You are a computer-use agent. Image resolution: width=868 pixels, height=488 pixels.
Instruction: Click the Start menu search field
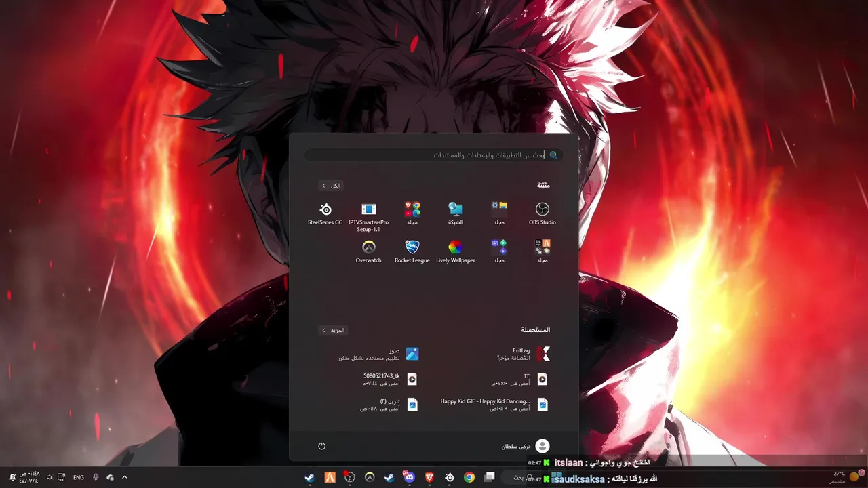coord(433,155)
